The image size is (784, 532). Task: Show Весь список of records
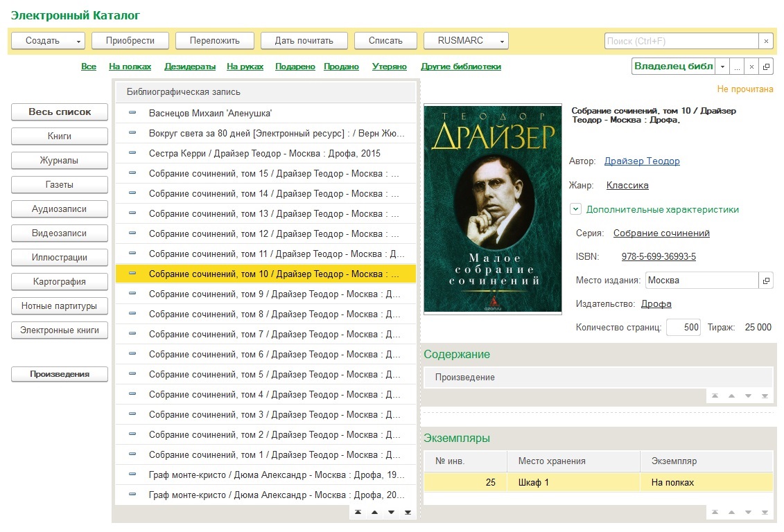coord(60,112)
